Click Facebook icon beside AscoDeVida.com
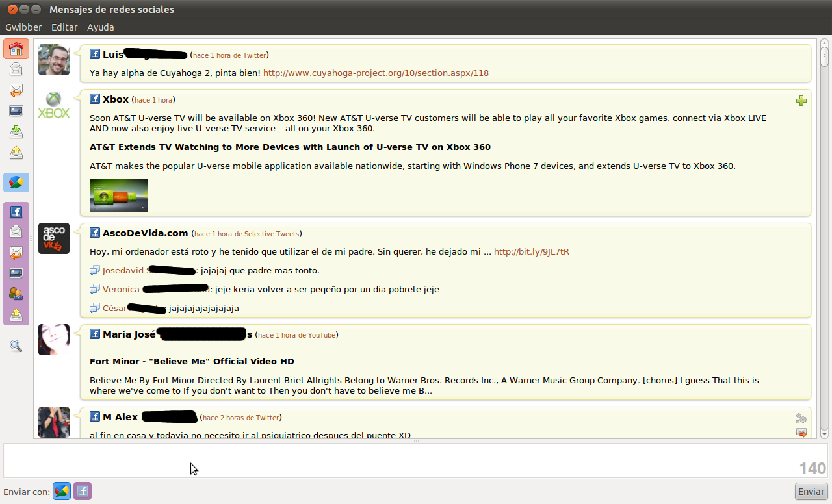This screenshot has height=504, width=832. click(95, 233)
